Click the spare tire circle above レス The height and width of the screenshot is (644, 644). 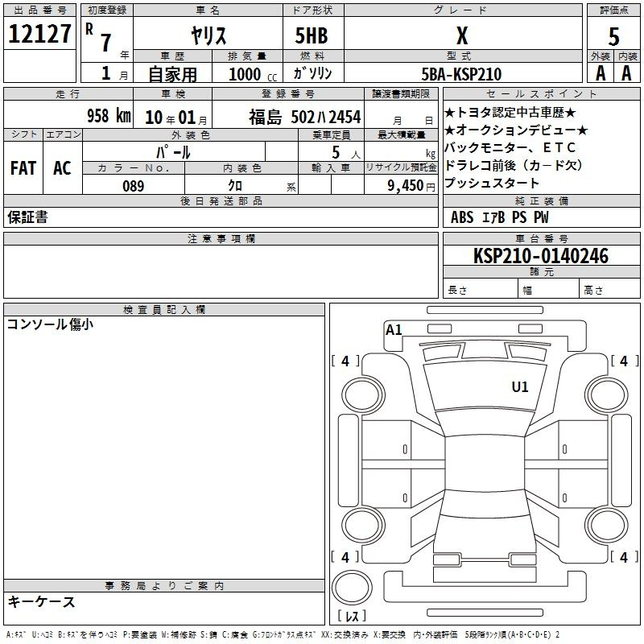(352, 588)
